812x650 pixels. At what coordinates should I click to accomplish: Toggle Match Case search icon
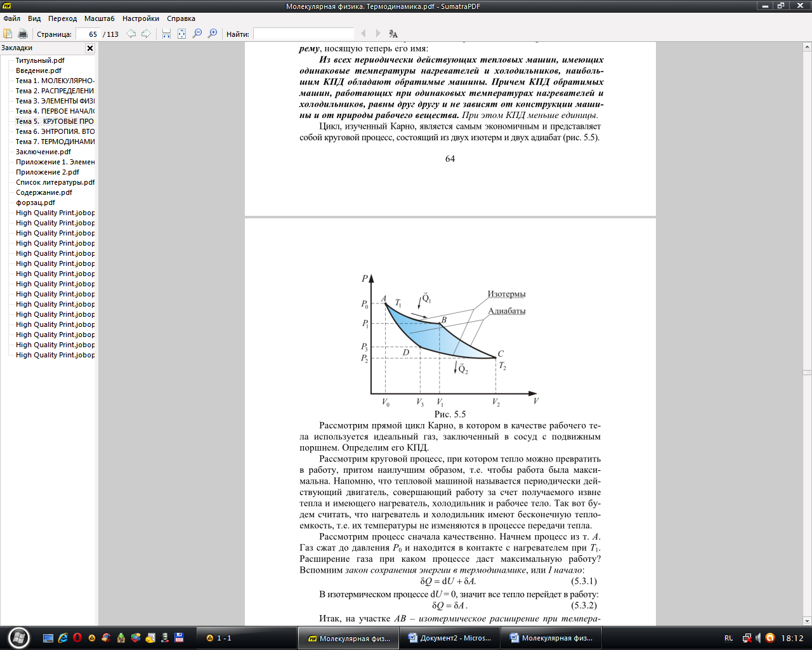pos(393,34)
